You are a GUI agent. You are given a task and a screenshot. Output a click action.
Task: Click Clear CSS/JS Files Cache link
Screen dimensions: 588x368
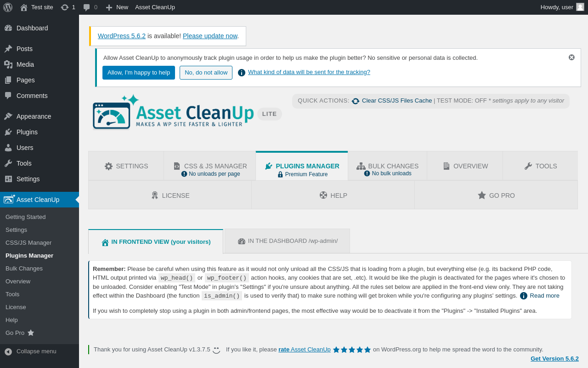point(397,100)
